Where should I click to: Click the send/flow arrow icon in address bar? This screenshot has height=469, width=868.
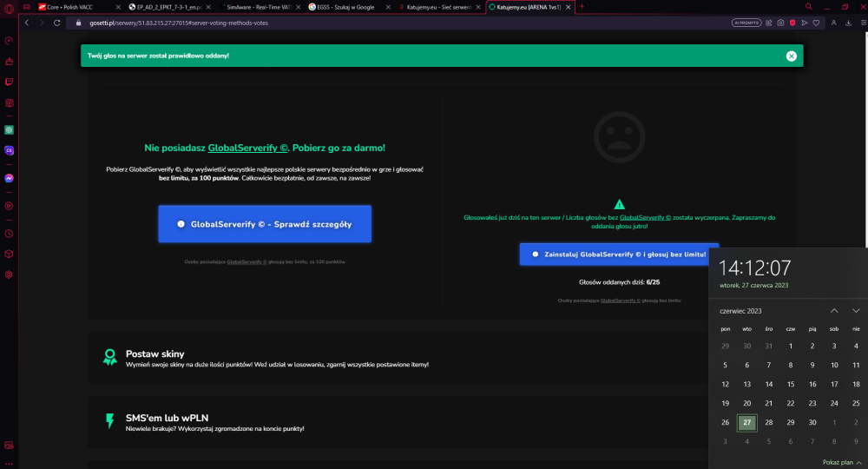click(805, 23)
